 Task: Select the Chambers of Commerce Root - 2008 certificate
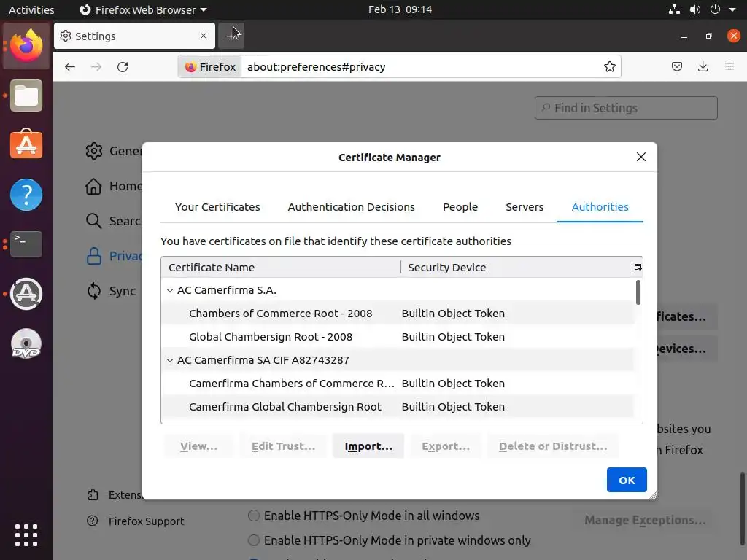280,314
